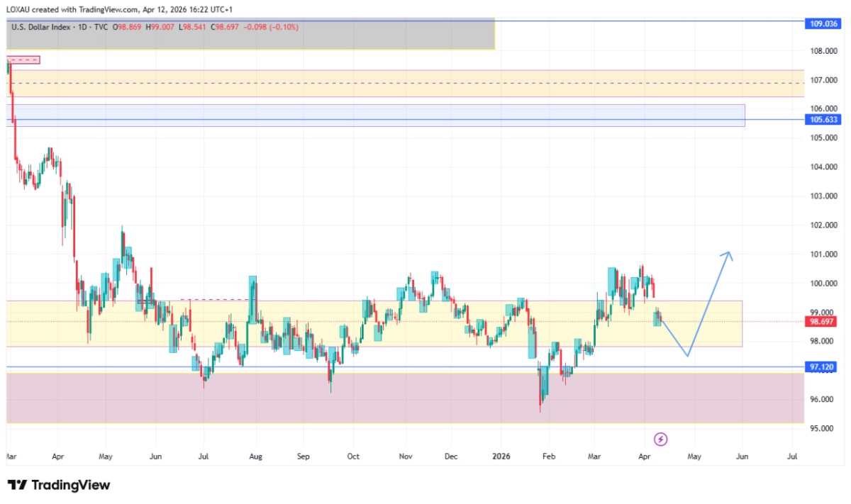This screenshot has height=504, width=851.
Task: Click the bottom vertex of blue projection line
Action: (687, 355)
